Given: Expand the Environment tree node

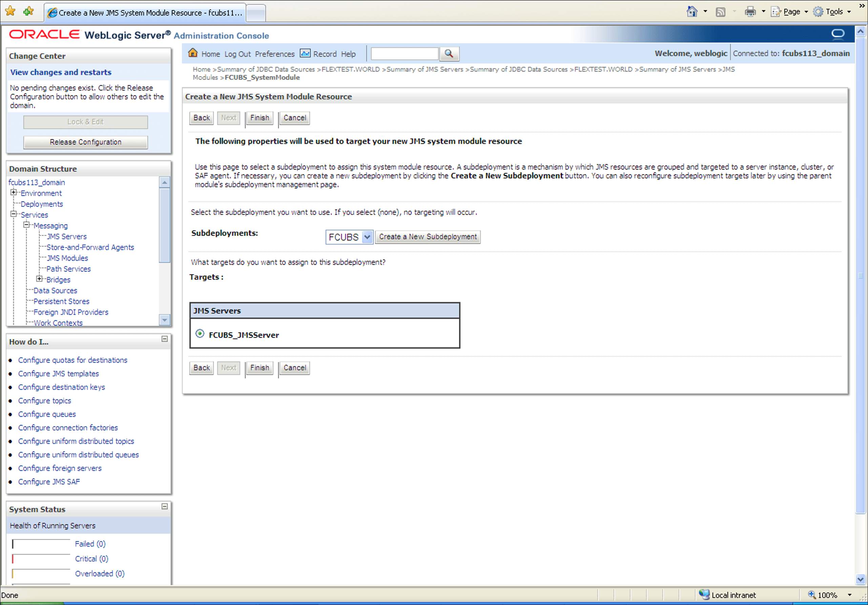Looking at the screenshot, I should click(x=14, y=192).
